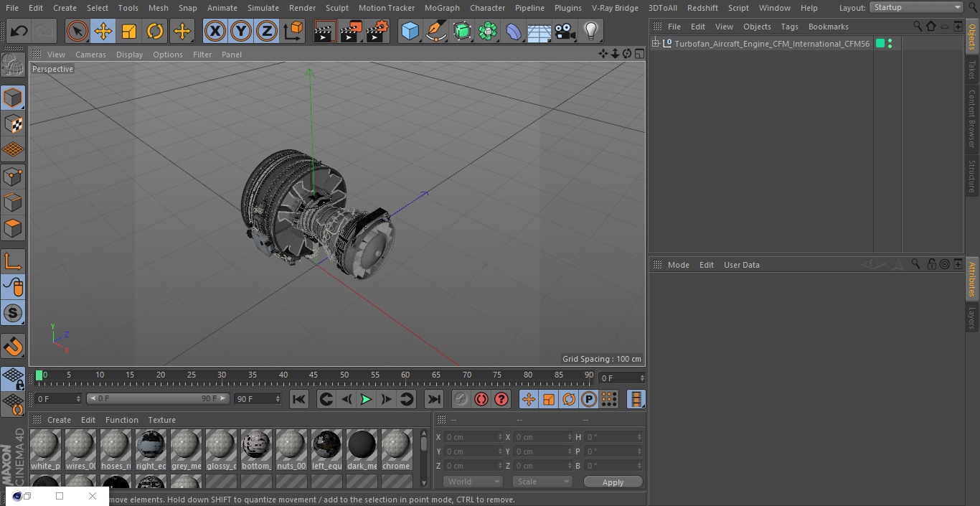
Task: Toggle autokeying button
Action: click(x=481, y=399)
